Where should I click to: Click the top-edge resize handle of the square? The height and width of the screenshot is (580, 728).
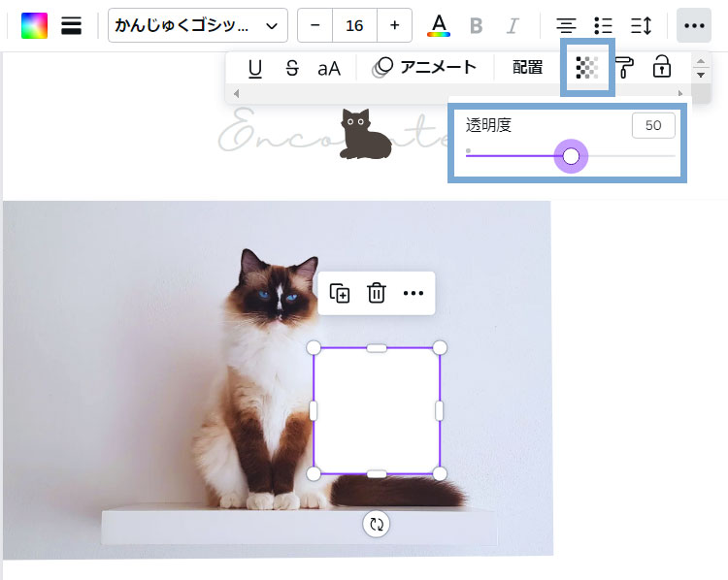377,348
